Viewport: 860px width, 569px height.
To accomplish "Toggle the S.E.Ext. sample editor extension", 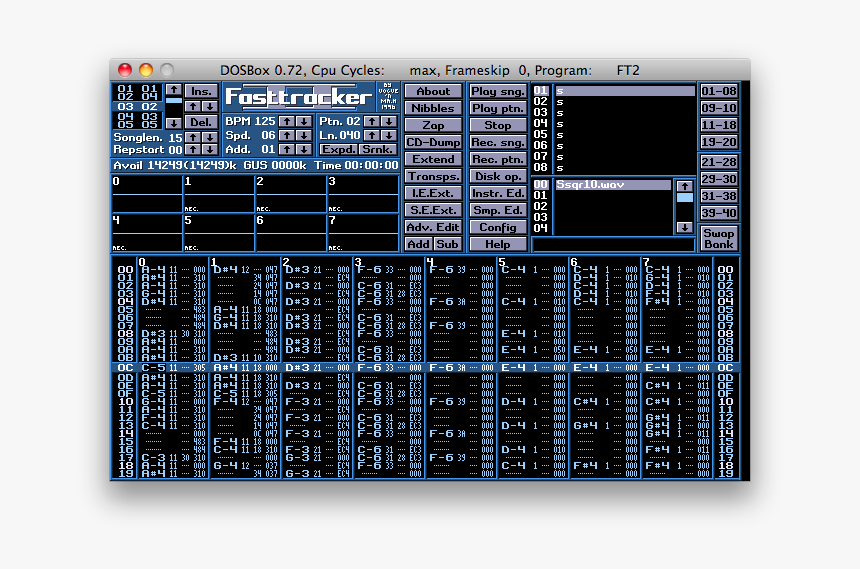I will click(x=433, y=210).
